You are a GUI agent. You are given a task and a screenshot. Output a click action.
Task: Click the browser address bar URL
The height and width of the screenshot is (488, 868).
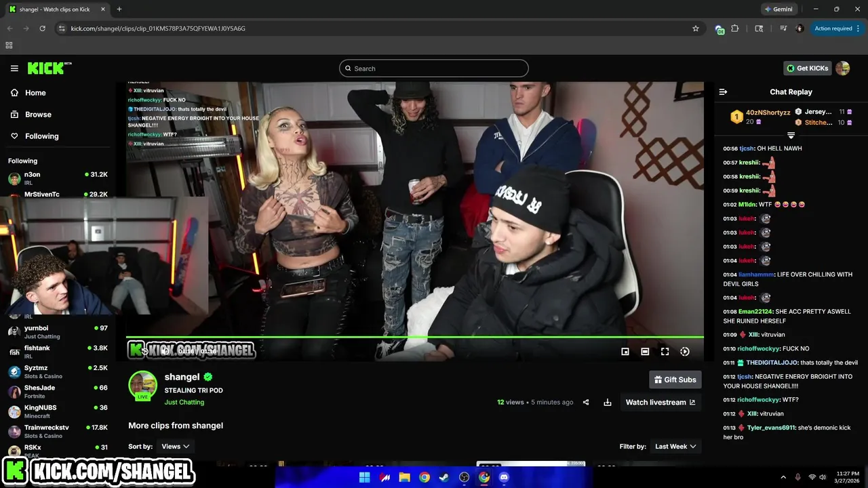click(158, 28)
